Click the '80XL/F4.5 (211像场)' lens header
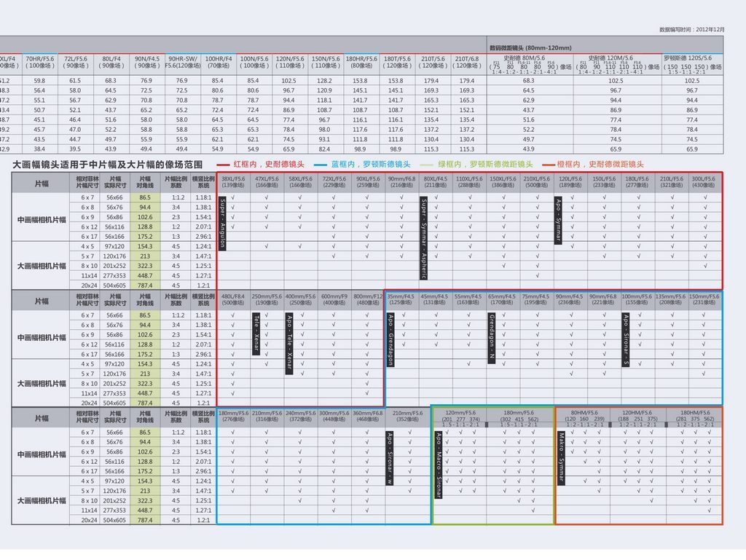Screen dimensions: 746x560 click(x=436, y=181)
